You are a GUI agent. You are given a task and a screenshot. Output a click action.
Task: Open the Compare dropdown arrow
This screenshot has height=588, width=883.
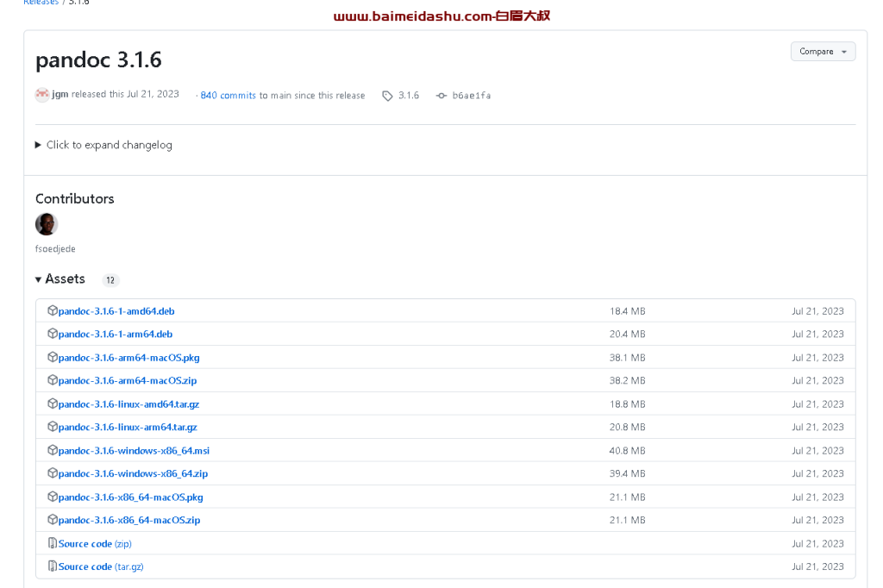point(844,51)
